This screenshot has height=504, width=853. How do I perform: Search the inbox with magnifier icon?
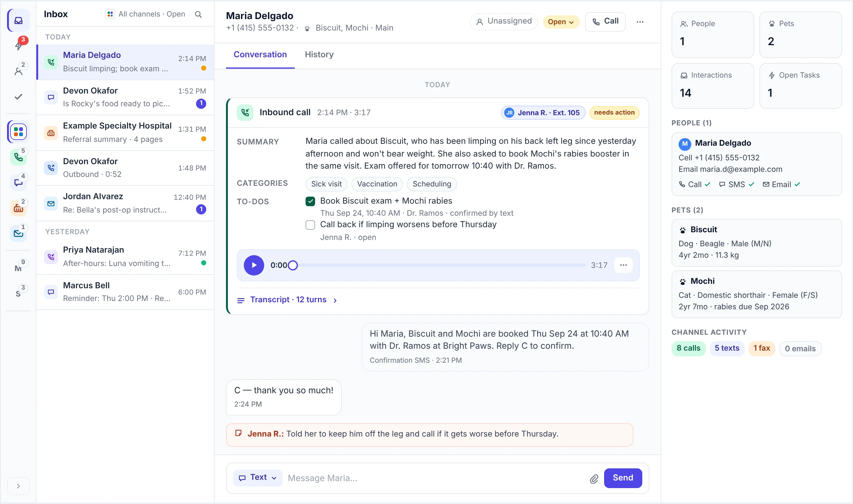(x=198, y=14)
